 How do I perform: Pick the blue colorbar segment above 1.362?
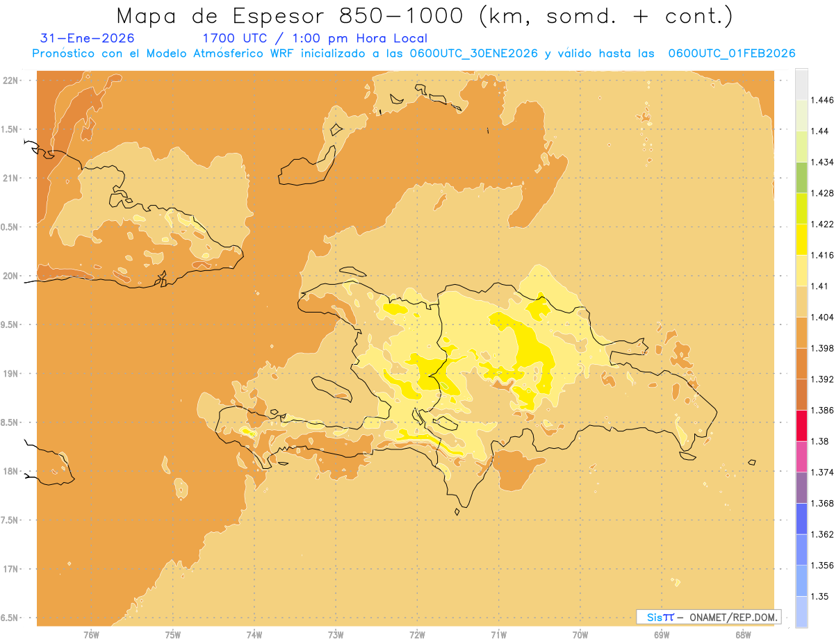tap(801, 518)
